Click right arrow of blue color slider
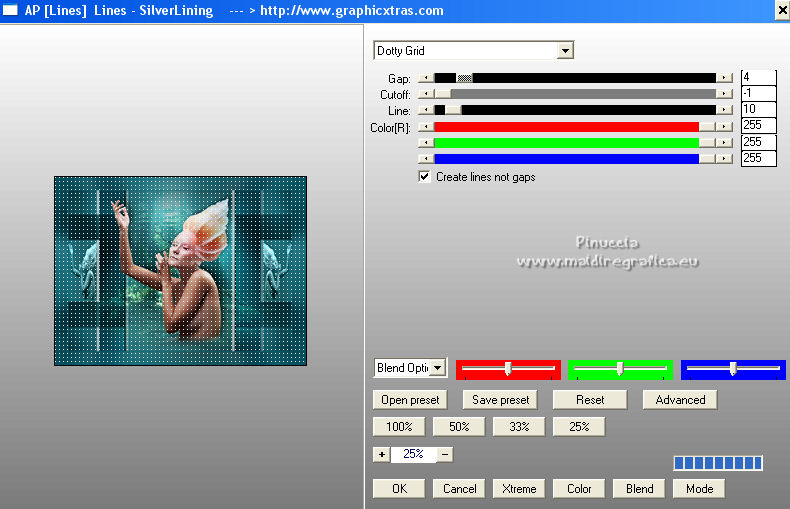The width and height of the screenshot is (790, 509). point(725,159)
